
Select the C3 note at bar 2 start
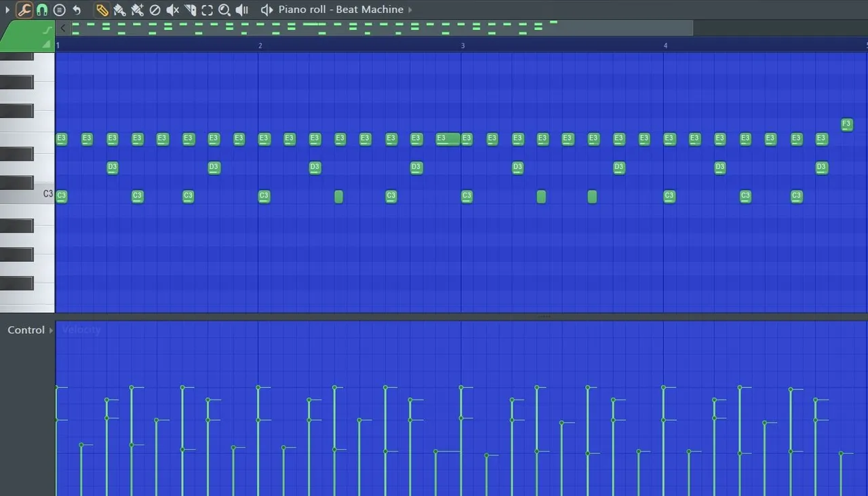pyautogui.click(x=264, y=196)
